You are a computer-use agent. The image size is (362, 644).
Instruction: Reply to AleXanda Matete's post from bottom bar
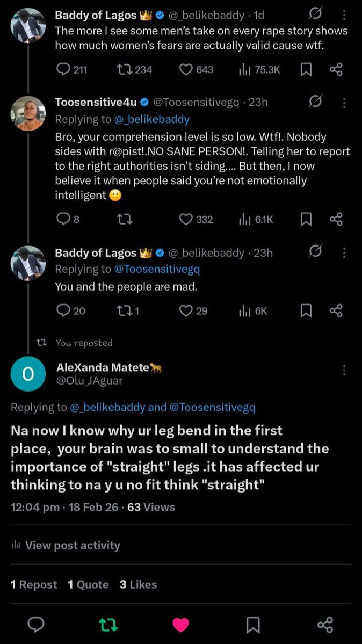(x=36, y=625)
